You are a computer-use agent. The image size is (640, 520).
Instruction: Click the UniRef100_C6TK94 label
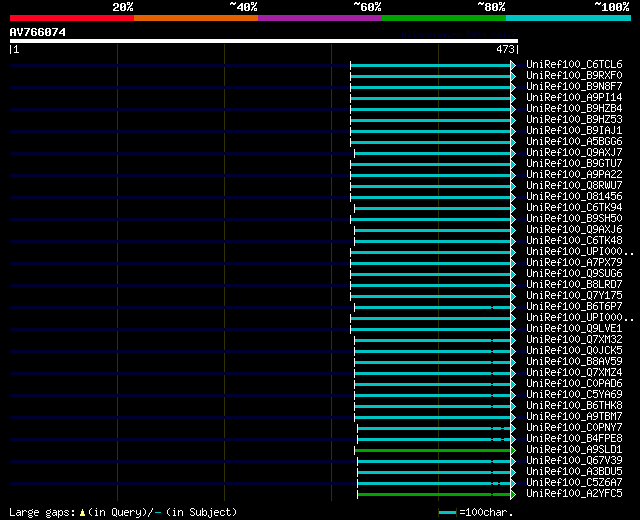[574, 208]
